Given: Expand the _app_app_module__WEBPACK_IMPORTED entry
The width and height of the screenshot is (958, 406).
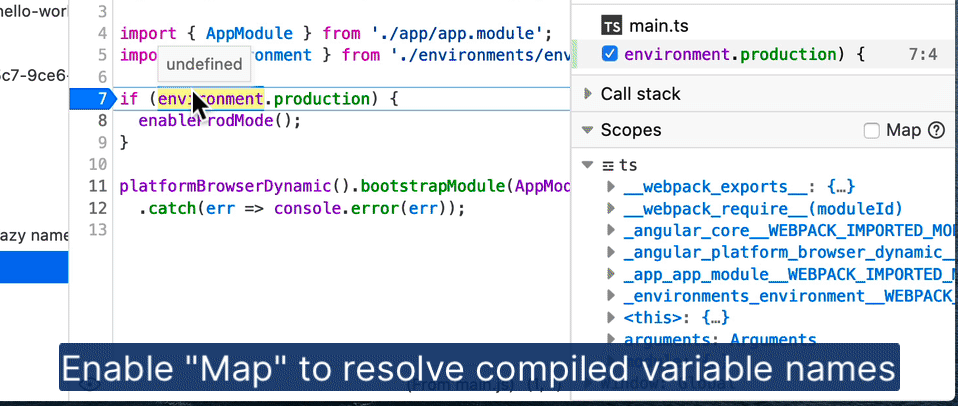Looking at the screenshot, I should pos(611,274).
